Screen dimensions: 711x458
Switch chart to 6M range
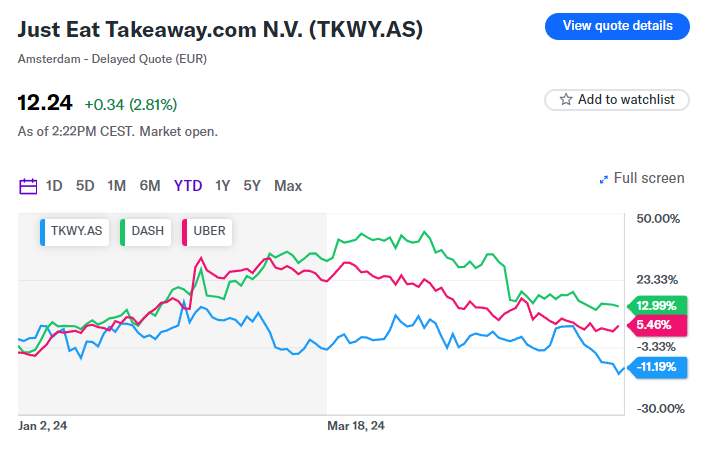150,185
